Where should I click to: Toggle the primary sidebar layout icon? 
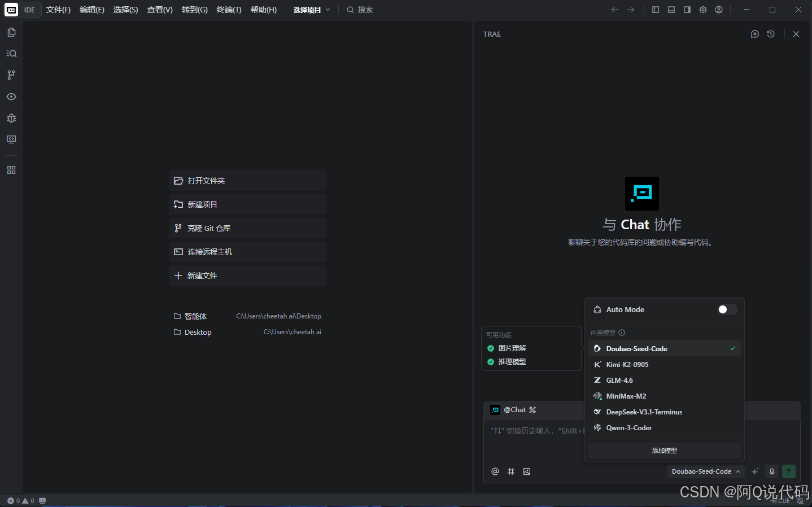pos(656,10)
